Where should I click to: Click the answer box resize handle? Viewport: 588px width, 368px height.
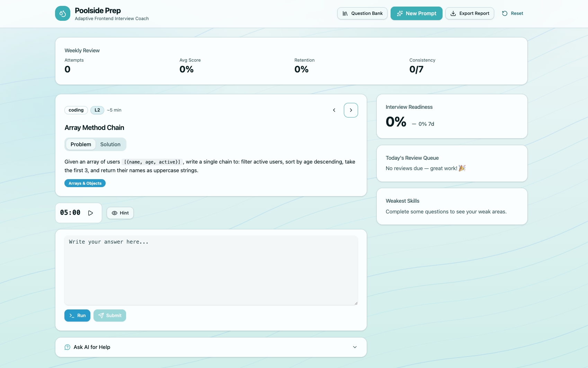356,303
